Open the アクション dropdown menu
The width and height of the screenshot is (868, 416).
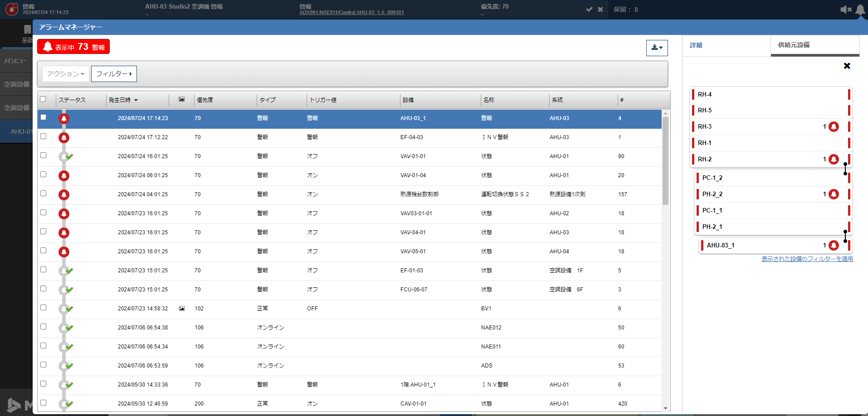[x=66, y=74]
